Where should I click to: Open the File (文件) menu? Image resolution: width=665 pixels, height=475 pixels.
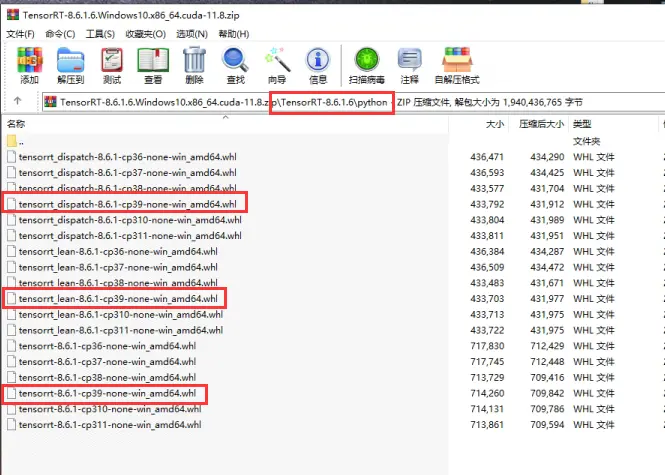tap(20, 34)
